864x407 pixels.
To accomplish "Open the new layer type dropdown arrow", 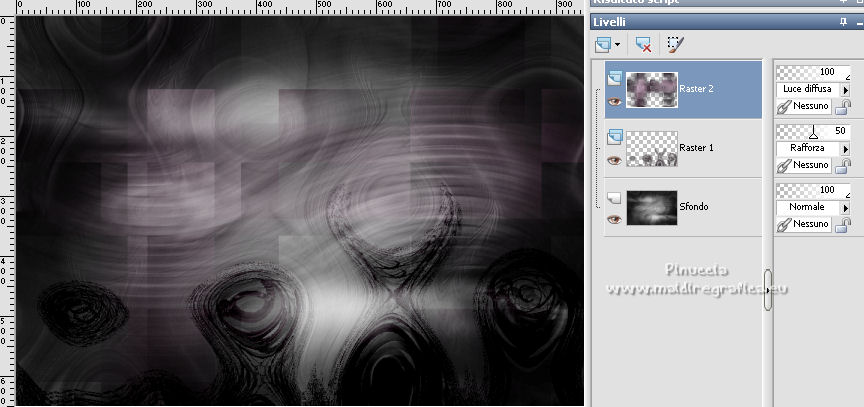I will point(617,45).
